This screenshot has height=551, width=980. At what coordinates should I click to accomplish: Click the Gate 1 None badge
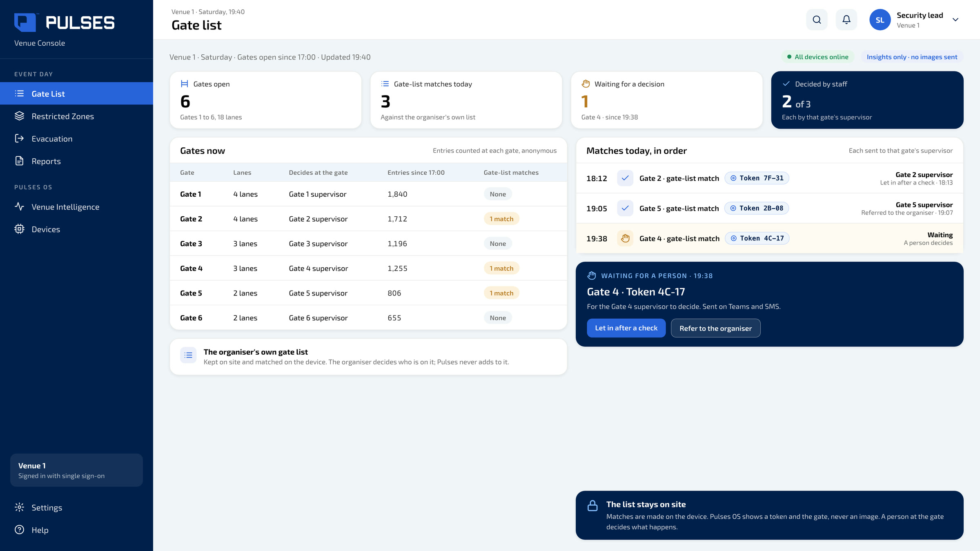tap(498, 194)
